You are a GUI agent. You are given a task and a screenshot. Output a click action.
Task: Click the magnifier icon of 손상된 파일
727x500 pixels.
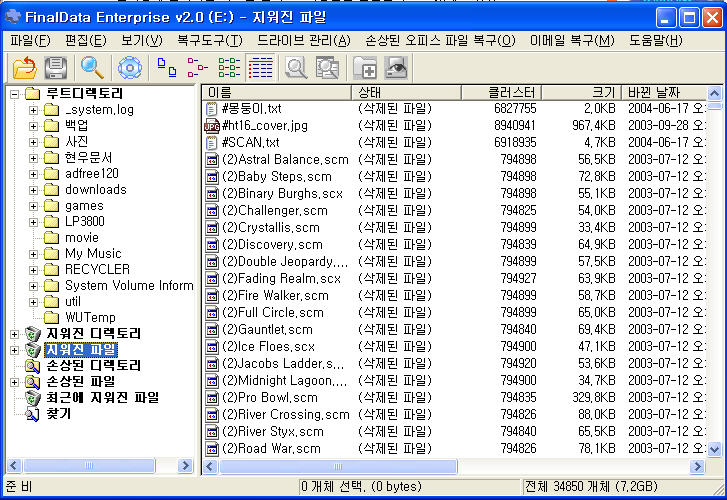pyautogui.click(x=32, y=382)
